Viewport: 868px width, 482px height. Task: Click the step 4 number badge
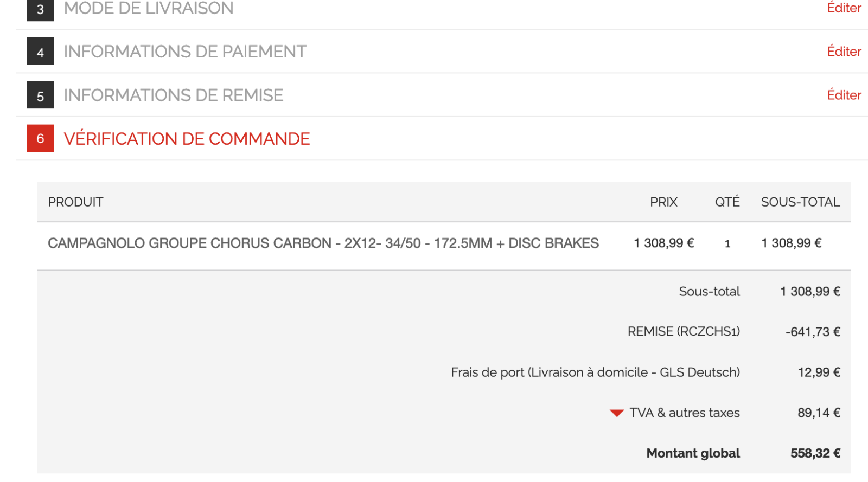pyautogui.click(x=40, y=52)
